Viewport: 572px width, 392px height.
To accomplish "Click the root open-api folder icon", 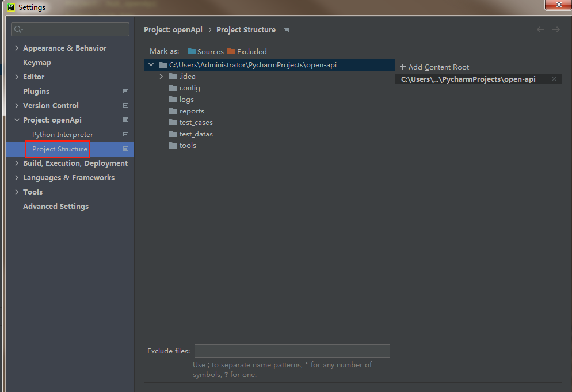I will [163, 65].
